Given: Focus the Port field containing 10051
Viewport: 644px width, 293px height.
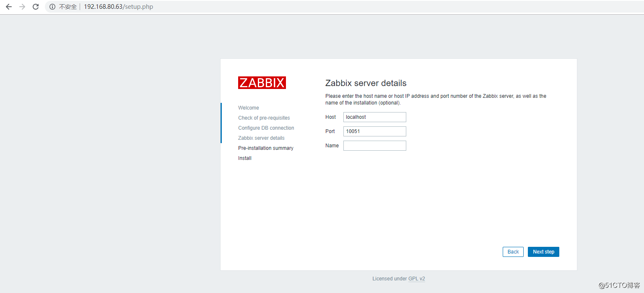Looking at the screenshot, I should (x=375, y=131).
